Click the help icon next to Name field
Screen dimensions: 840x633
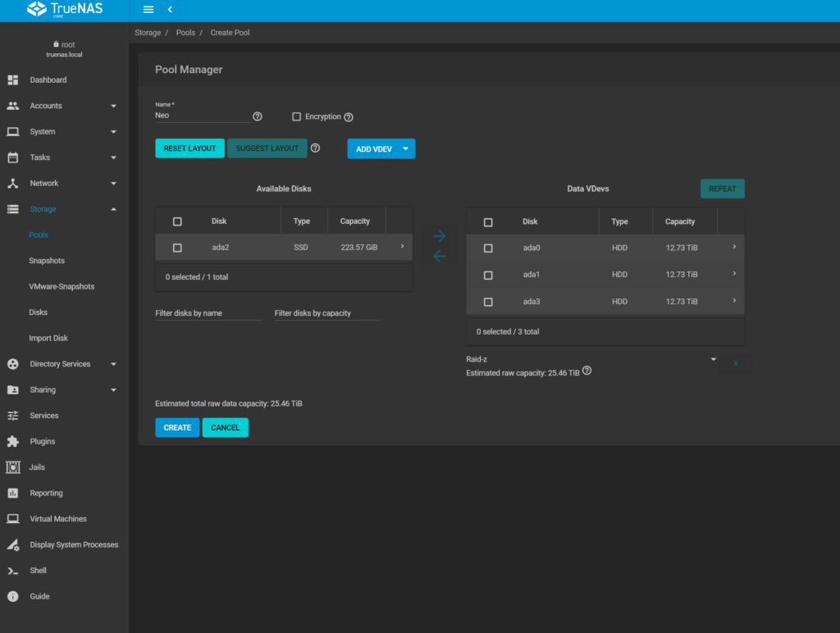(x=258, y=116)
